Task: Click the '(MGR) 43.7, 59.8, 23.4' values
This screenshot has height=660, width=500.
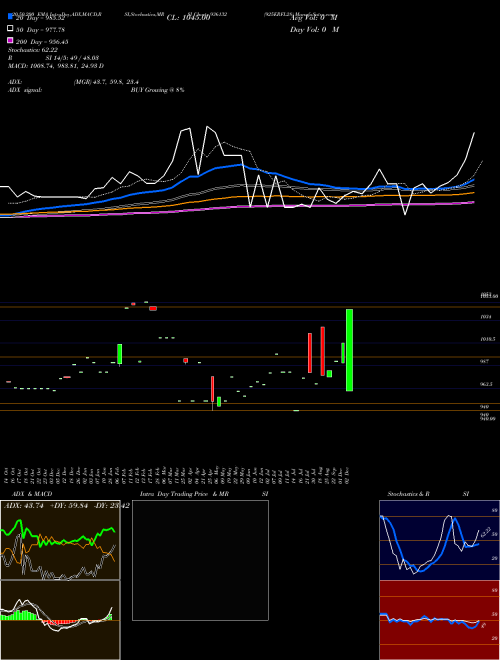Action: pyautogui.click(x=106, y=82)
